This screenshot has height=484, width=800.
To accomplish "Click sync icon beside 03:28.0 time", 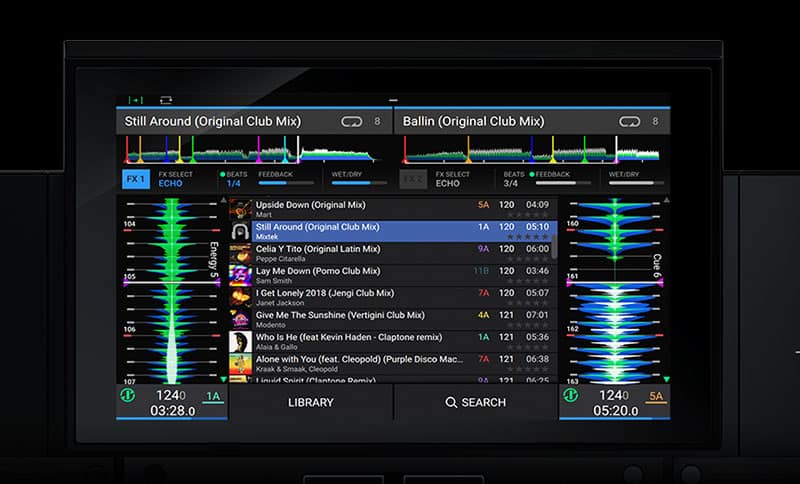I will coord(128,395).
